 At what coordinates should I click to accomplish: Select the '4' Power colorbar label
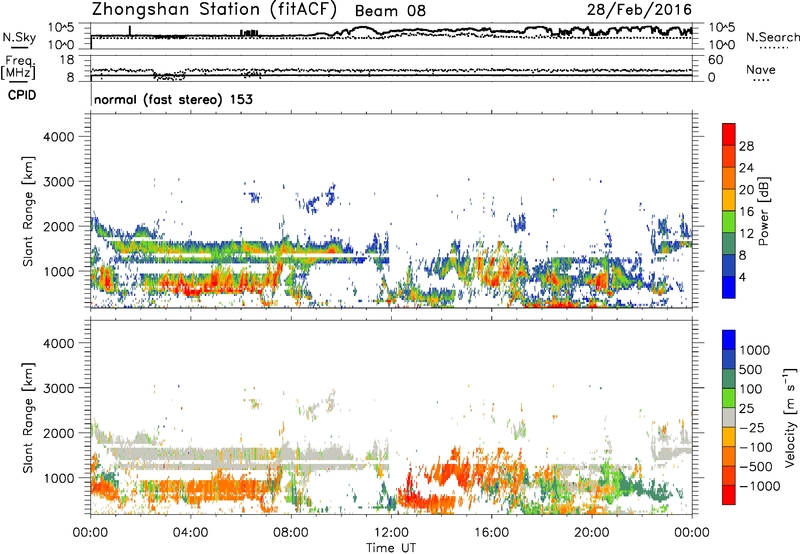point(742,277)
